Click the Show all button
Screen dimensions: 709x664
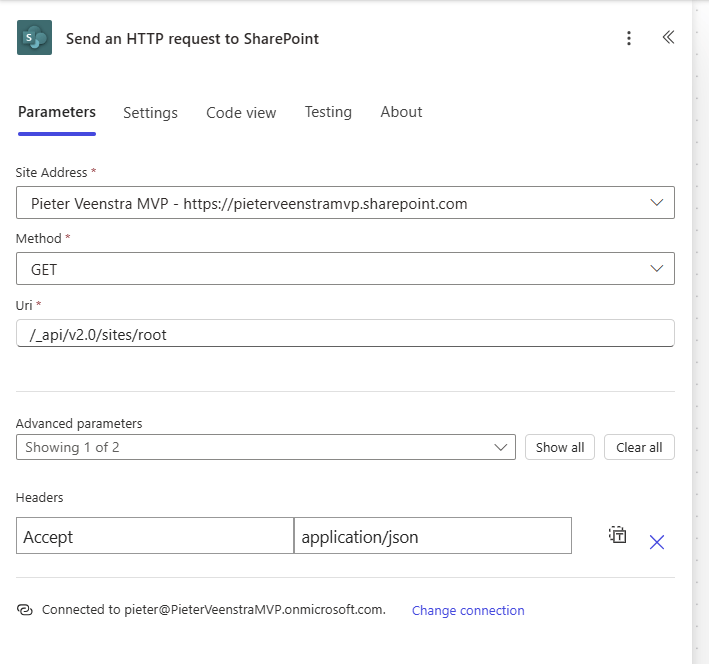pyautogui.click(x=560, y=447)
